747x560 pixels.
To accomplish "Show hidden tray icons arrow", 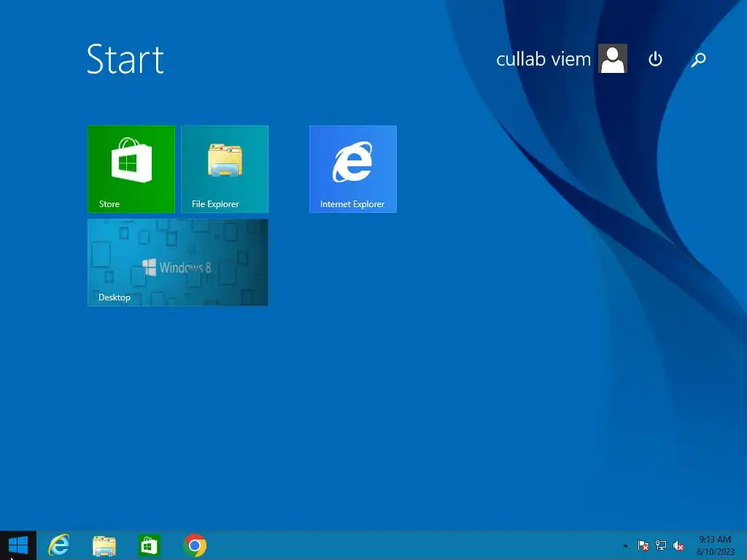I will point(625,545).
